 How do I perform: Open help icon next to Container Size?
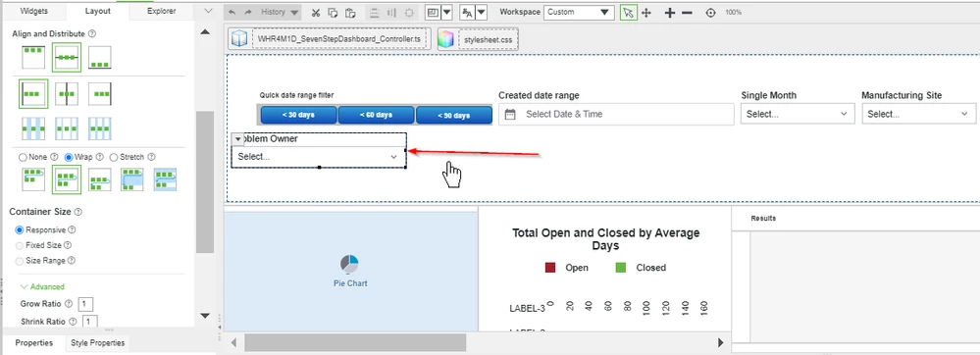(78, 213)
